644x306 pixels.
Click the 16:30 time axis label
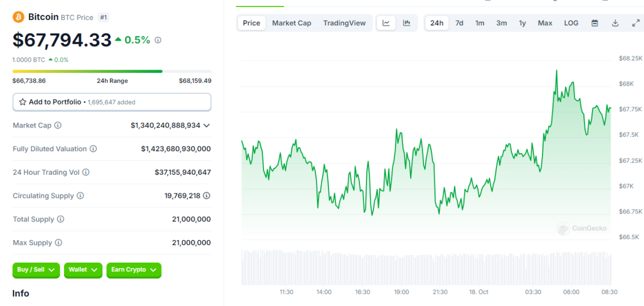point(363,292)
